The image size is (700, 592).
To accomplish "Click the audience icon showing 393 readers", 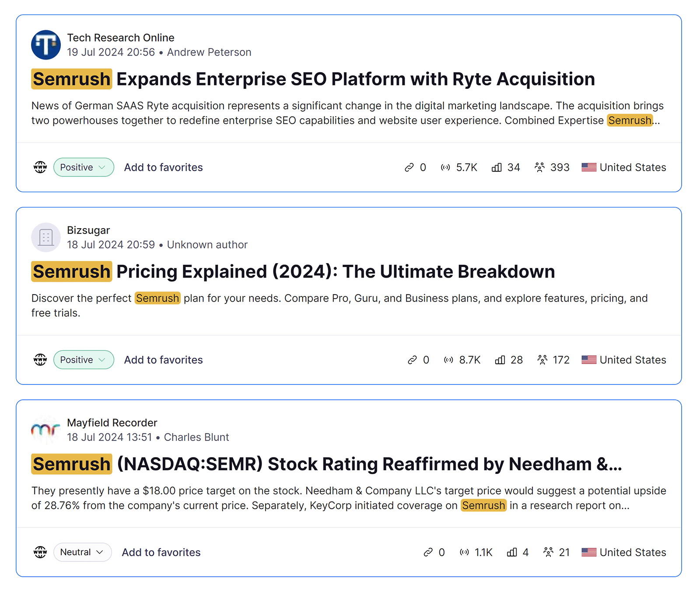I will (x=540, y=167).
